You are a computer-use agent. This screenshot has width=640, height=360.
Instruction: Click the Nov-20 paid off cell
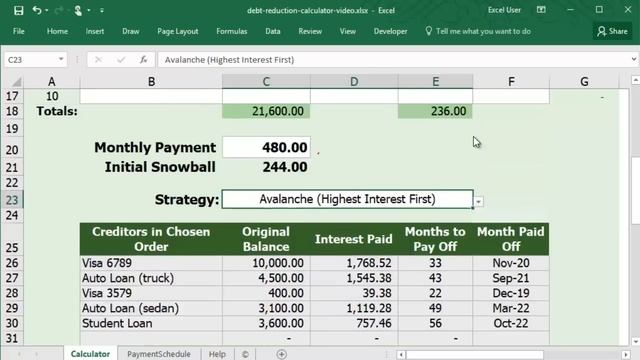pyautogui.click(x=511, y=263)
